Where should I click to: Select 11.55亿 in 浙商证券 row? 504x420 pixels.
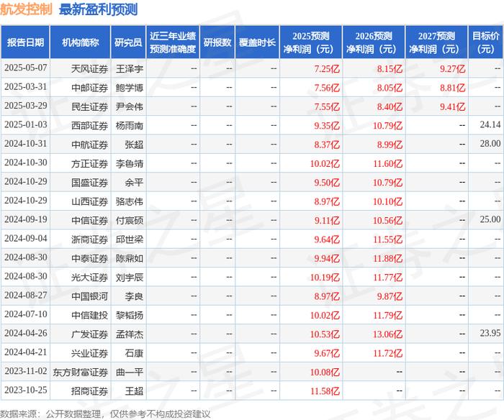tap(387, 239)
